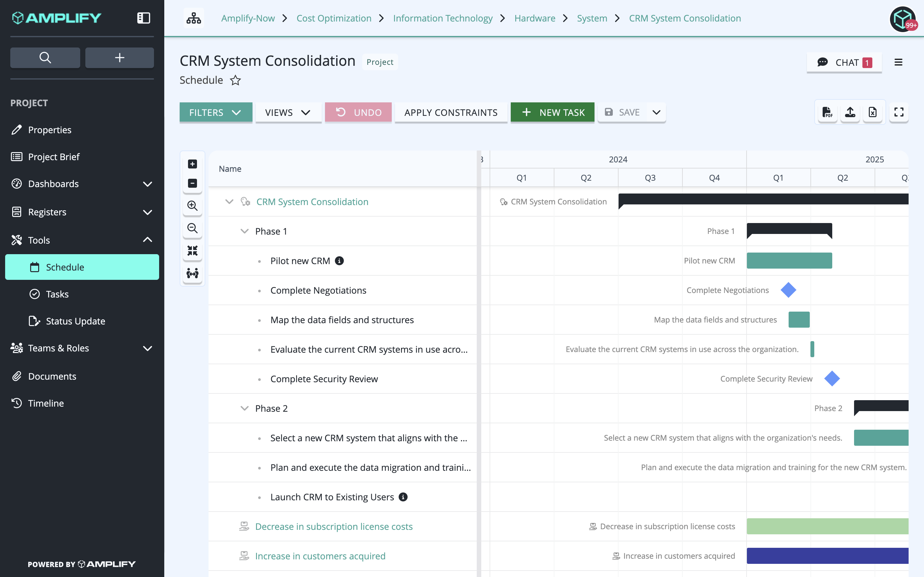The image size is (924, 577).
Task: Click the zoom-to-fit compress icon
Action: point(192,251)
